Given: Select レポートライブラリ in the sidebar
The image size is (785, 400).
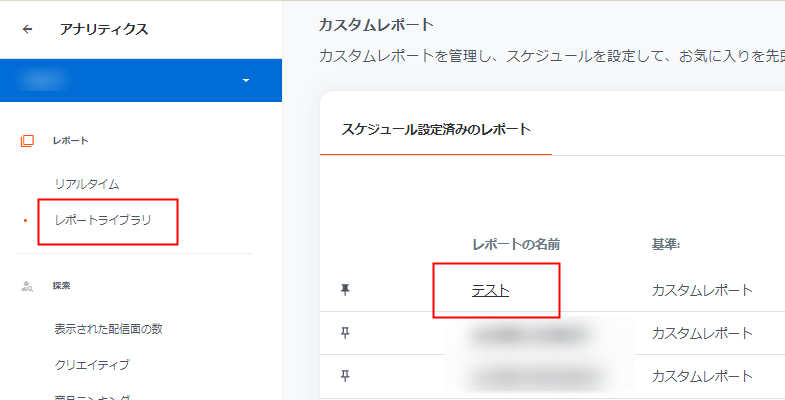Looking at the screenshot, I should click(102, 219).
